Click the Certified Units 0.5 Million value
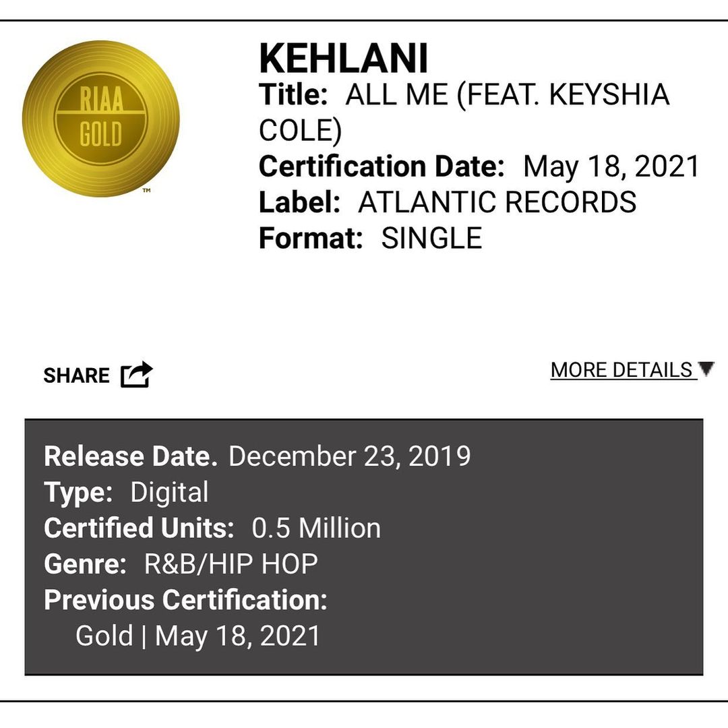Viewport: 728px width, 728px height. tap(316, 528)
